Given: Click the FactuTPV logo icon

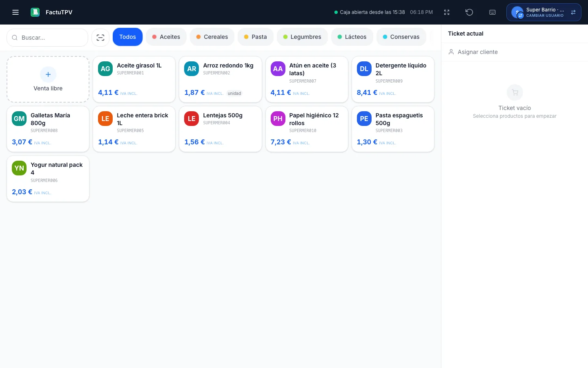Looking at the screenshot, I should coord(35,12).
